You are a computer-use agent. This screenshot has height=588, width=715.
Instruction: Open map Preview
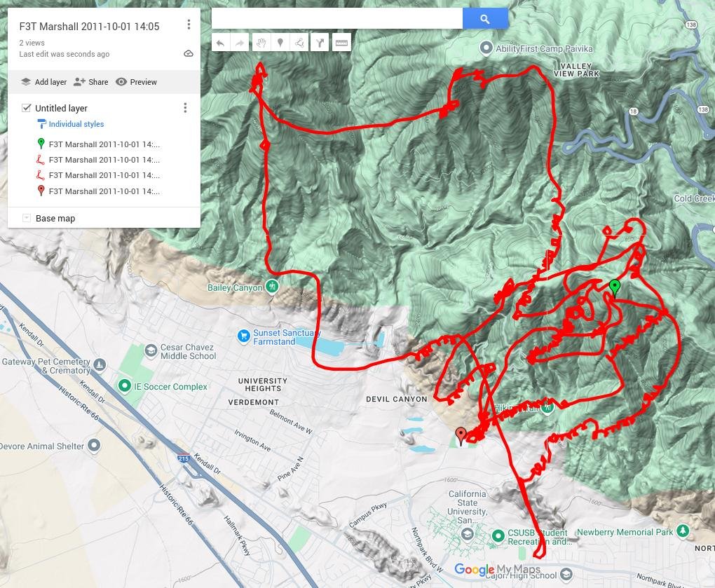(136, 82)
